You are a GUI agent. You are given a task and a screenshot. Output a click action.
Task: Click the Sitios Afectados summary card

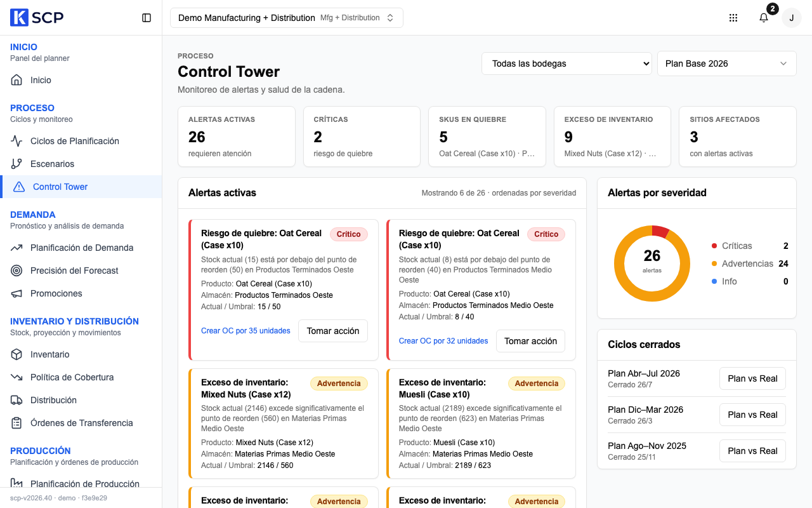click(738, 137)
